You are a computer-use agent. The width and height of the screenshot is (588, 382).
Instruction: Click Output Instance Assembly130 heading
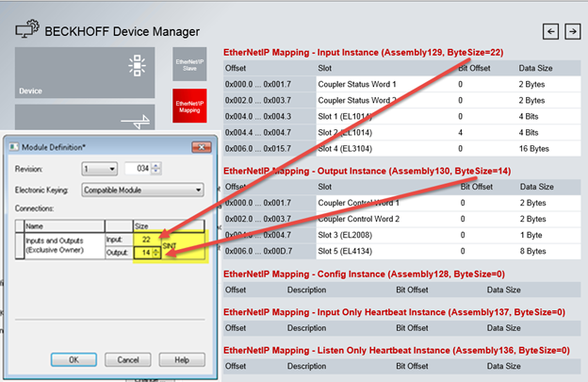click(367, 171)
